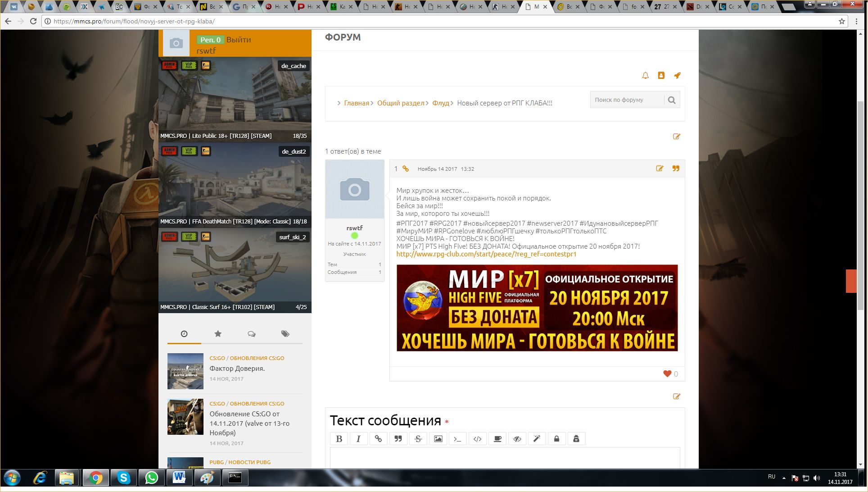Switch to the comments tab in sidebar
The height and width of the screenshot is (492, 868).
point(251,334)
